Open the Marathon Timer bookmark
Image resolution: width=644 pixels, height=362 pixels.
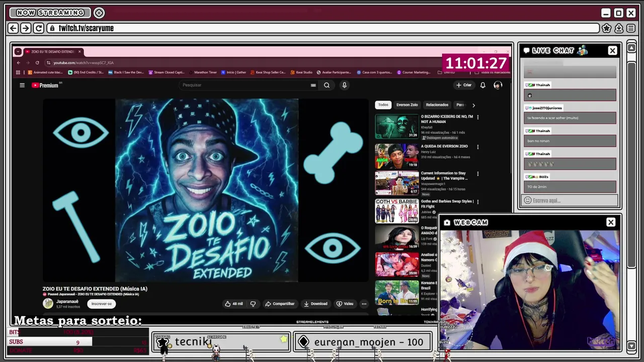pos(203,72)
